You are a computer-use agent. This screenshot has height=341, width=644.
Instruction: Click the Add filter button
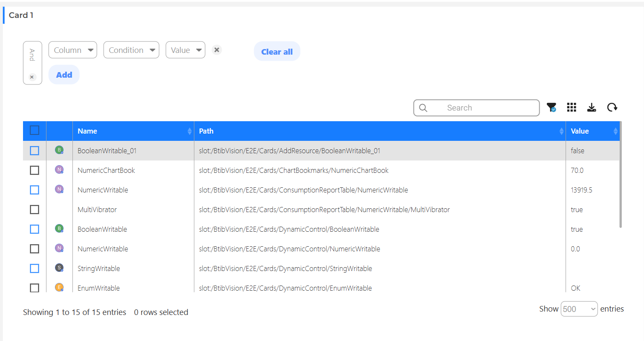point(64,75)
